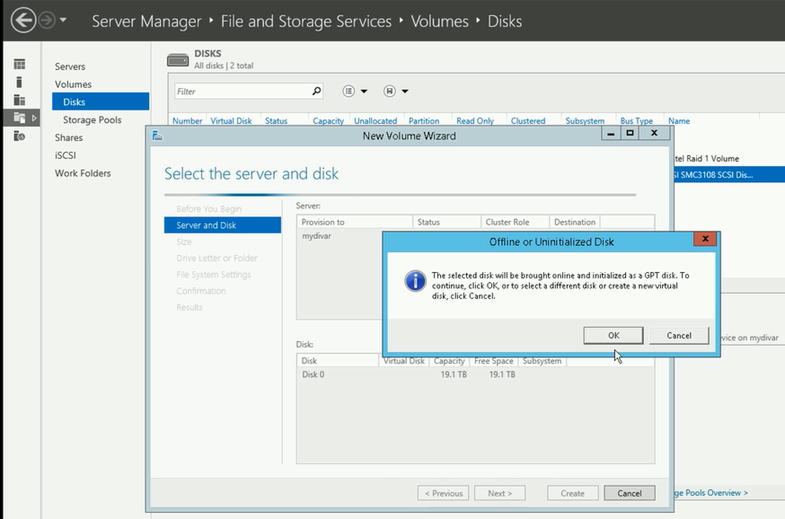
Task: Open the All Servers icon in rail
Action: click(19, 100)
